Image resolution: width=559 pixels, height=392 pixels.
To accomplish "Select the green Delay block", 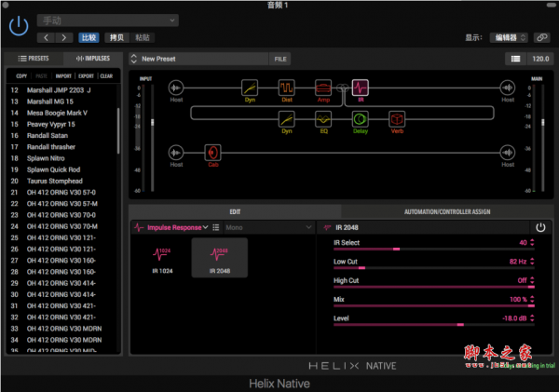I will click(360, 119).
